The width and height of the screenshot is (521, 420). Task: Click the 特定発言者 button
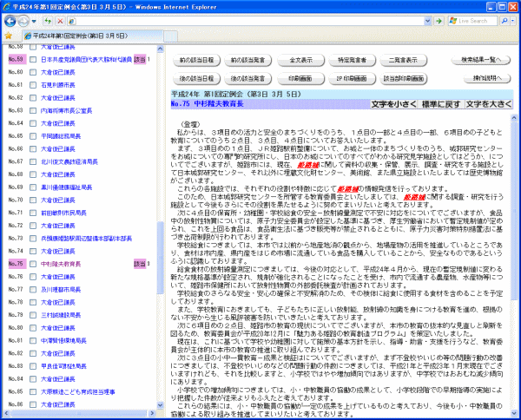point(352,60)
